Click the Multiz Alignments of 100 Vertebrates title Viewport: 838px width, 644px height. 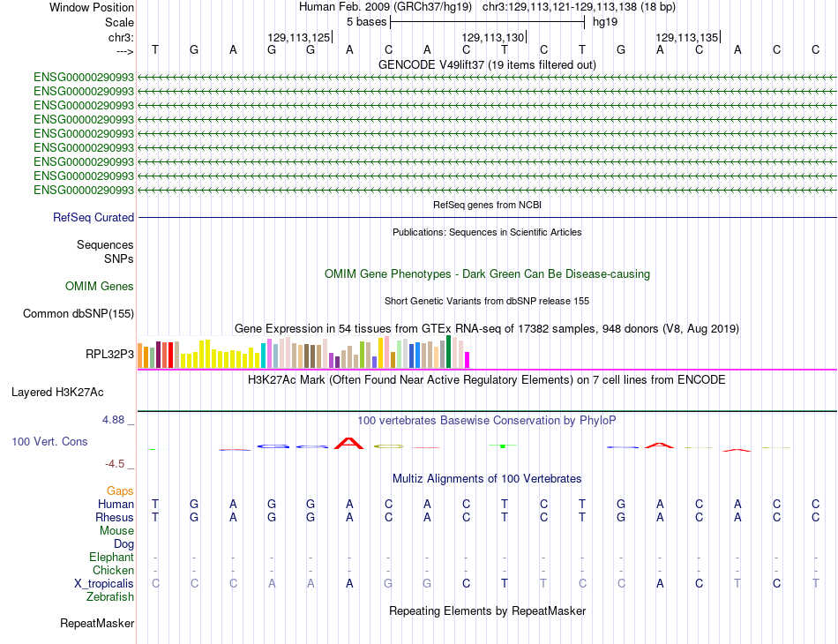[487, 479]
